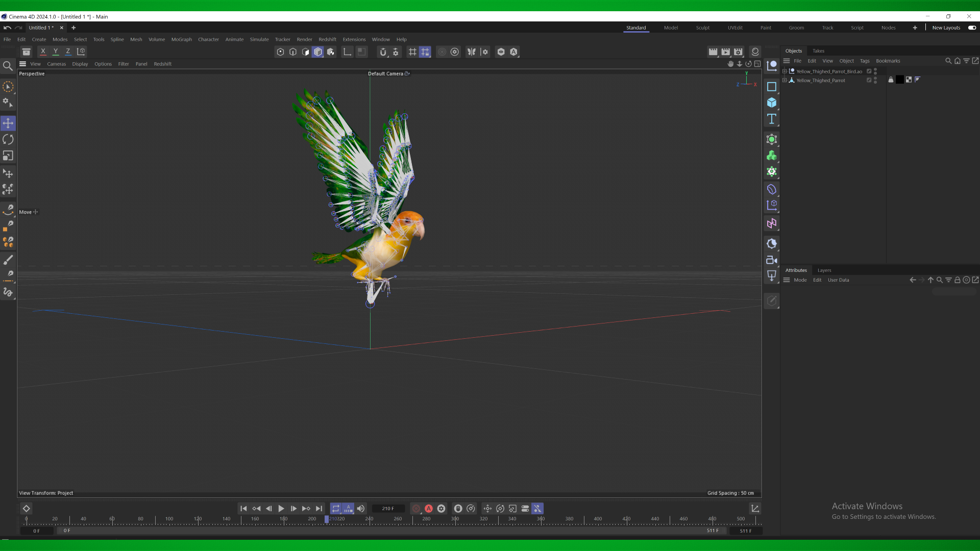
Task: Open the viewport Cameras dropdown menu
Action: click(x=56, y=64)
